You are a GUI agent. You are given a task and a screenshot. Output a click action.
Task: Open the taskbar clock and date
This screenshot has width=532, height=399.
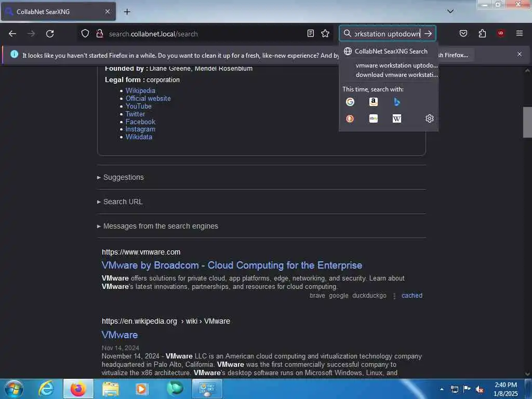(x=506, y=389)
